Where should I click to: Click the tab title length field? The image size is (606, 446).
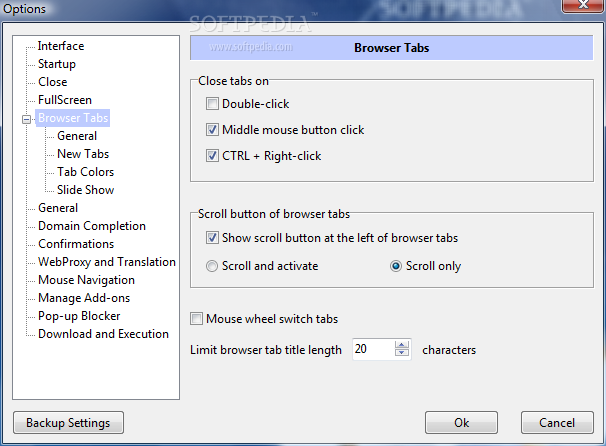coord(373,350)
